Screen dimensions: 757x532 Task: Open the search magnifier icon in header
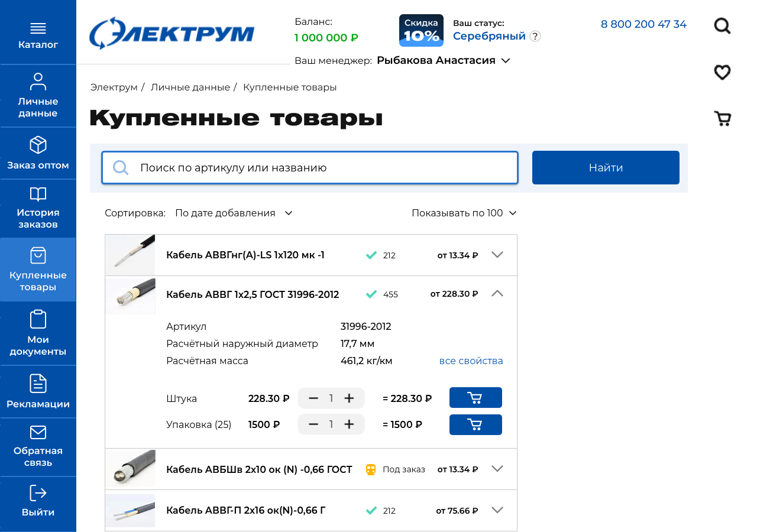[722, 26]
